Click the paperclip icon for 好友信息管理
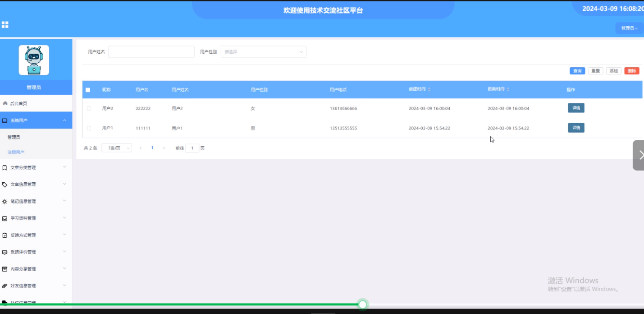Image resolution: width=644 pixels, height=314 pixels. tap(5, 286)
